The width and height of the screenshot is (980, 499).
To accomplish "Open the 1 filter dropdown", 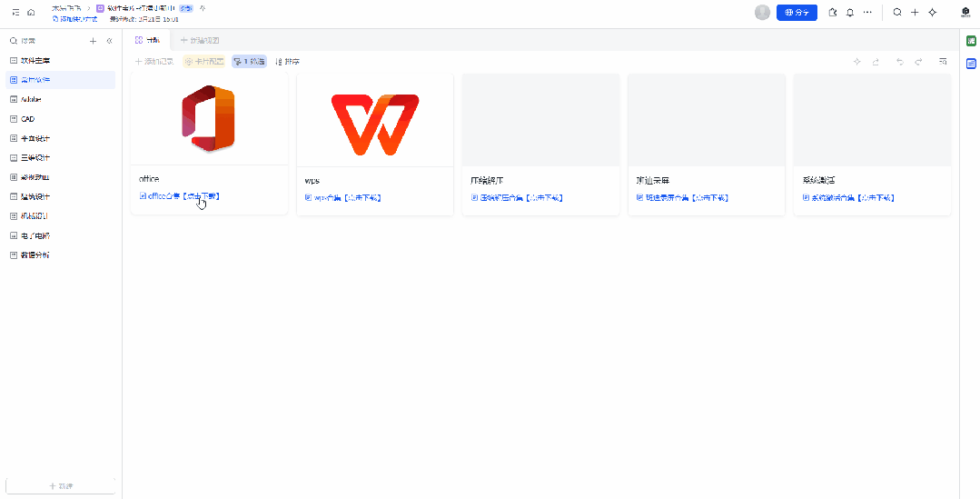I will coord(250,61).
